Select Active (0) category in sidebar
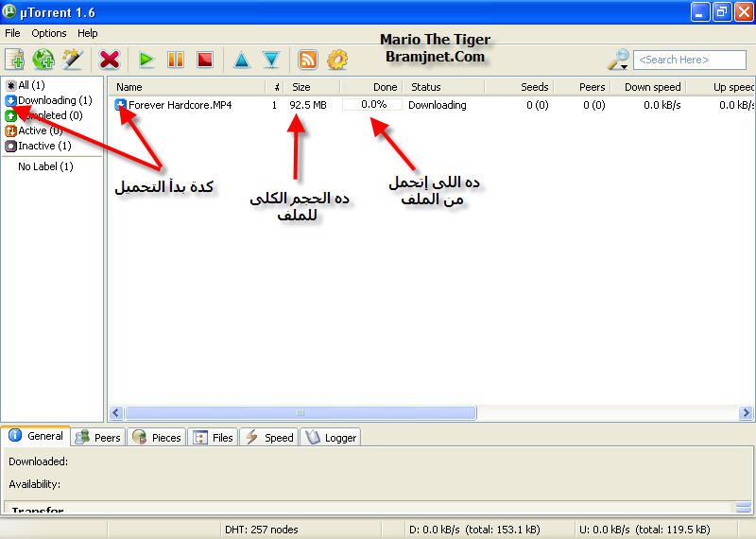756x539 pixels. coord(34,130)
